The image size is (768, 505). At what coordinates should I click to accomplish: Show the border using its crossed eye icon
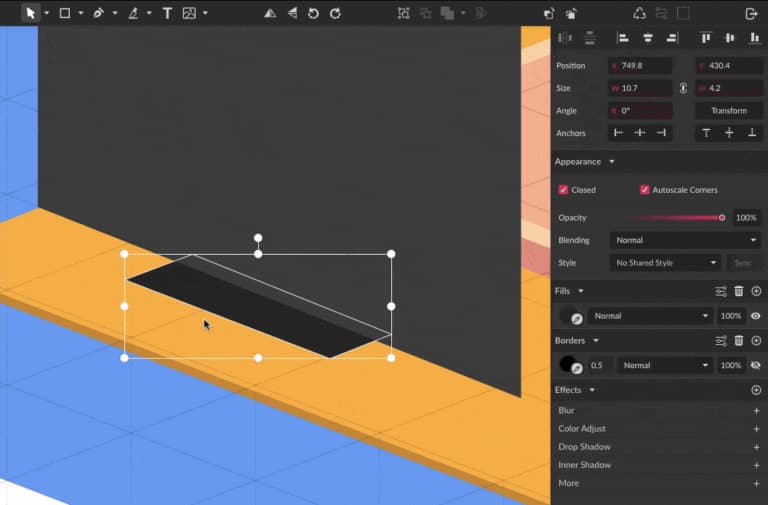(756, 366)
